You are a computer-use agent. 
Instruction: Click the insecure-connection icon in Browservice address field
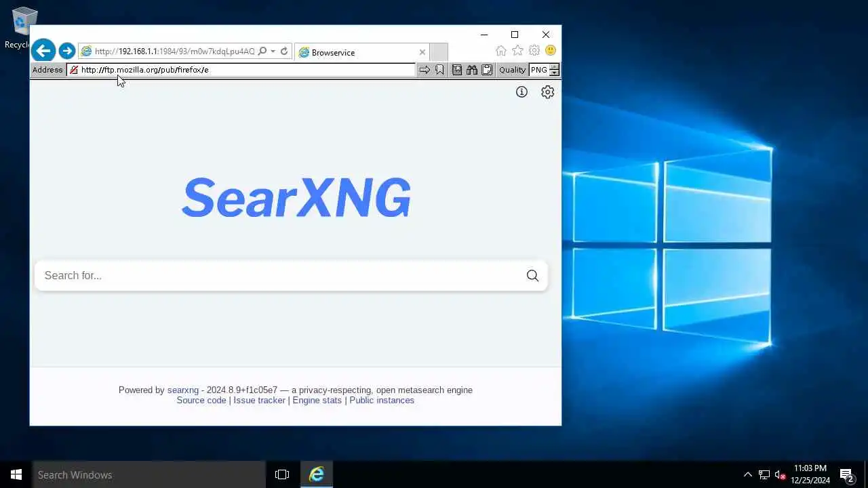coord(74,70)
